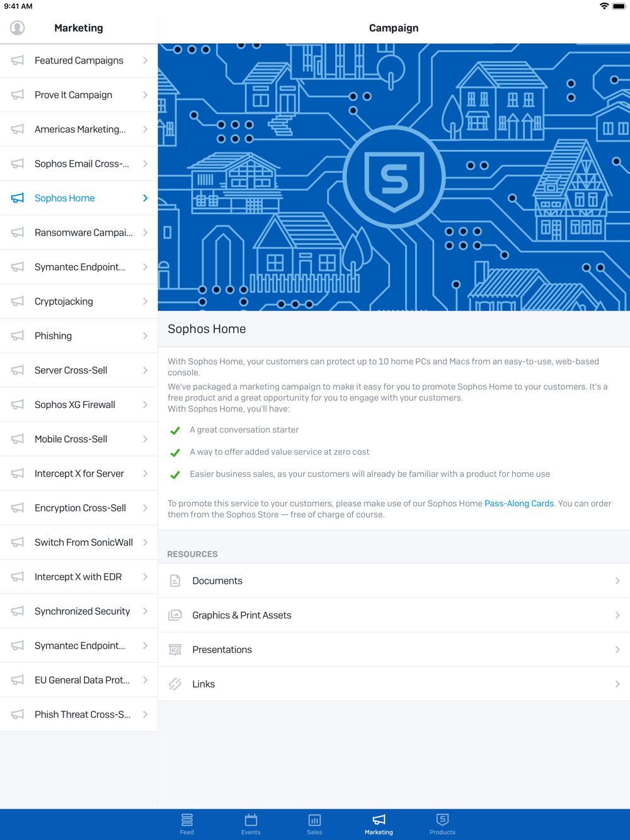This screenshot has height=840, width=630.
Task: Select the Phishing campaign
Action: pos(79,336)
